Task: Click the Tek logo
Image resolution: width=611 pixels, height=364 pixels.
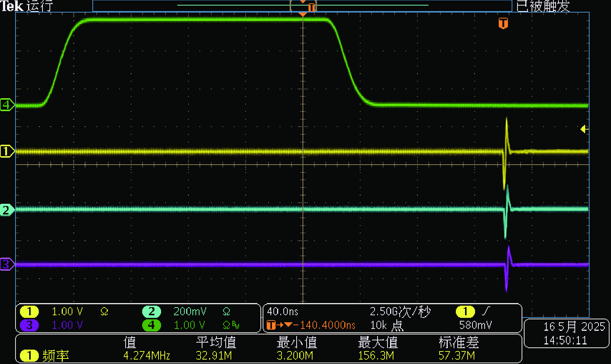Action: (12, 6)
